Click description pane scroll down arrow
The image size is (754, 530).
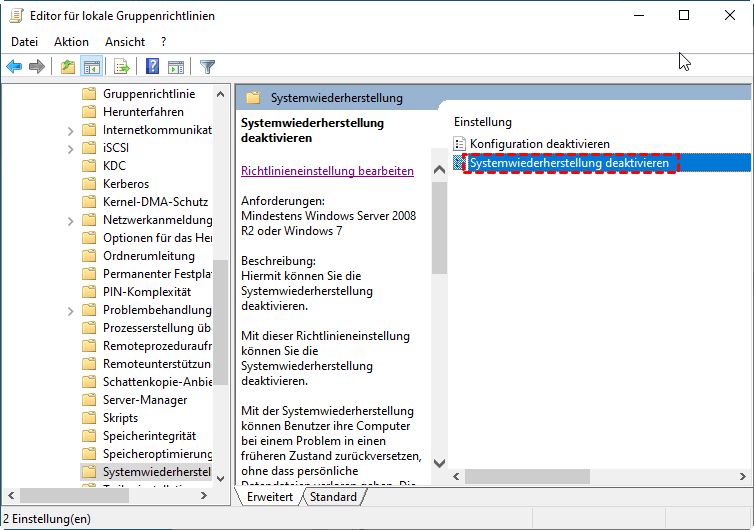tap(439, 463)
